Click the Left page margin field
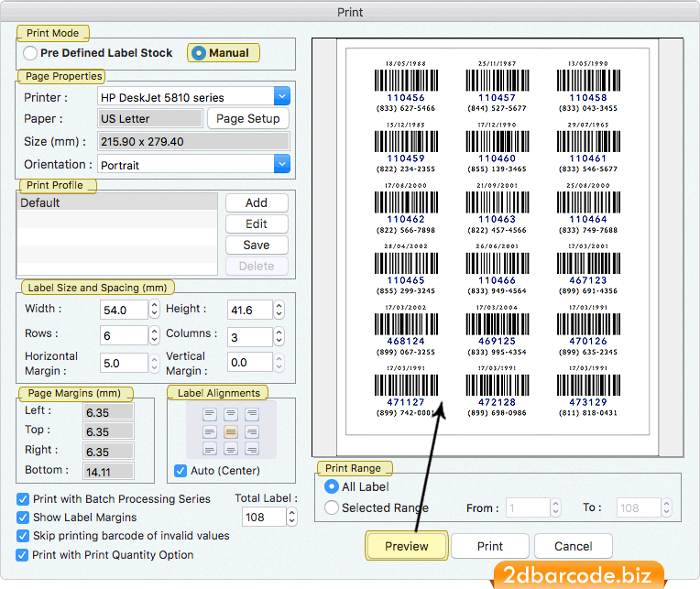Screen dimensions: 700x589 [x=108, y=412]
